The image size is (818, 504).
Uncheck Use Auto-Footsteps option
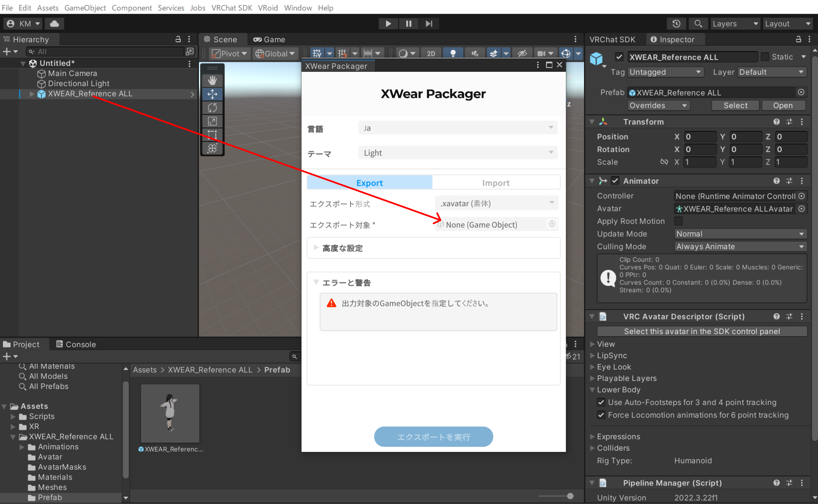[x=601, y=403]
